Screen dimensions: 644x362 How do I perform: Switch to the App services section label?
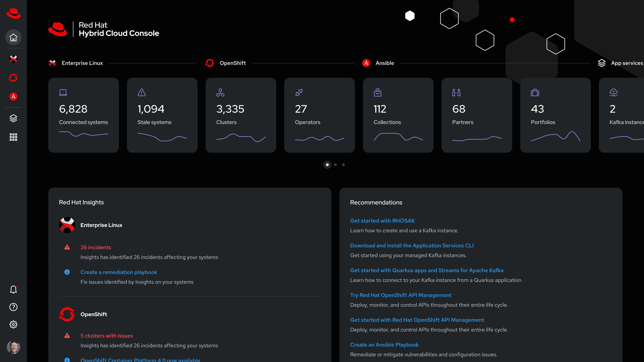[627, 63]
